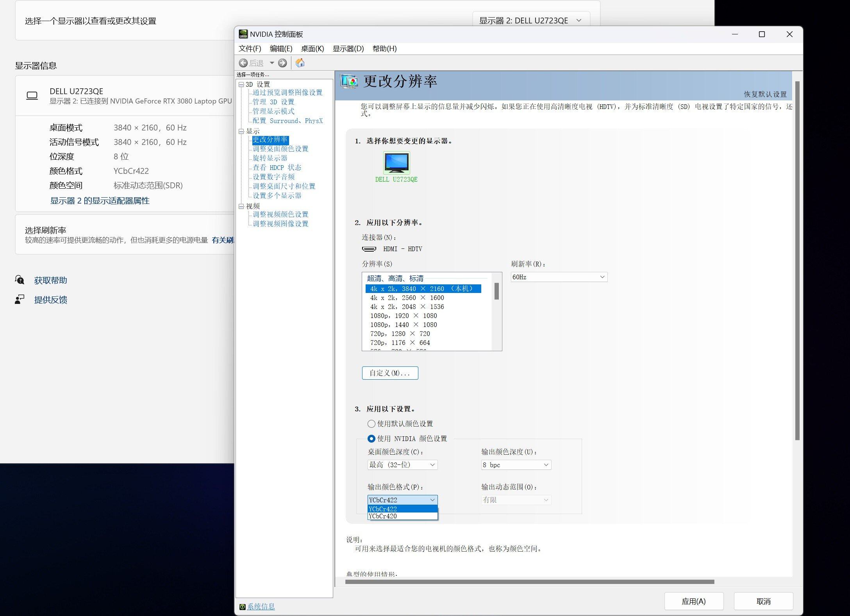Click the 提供反馈 feedback icon in Settings
The image size is (850, 616).
tap(20, 299)
